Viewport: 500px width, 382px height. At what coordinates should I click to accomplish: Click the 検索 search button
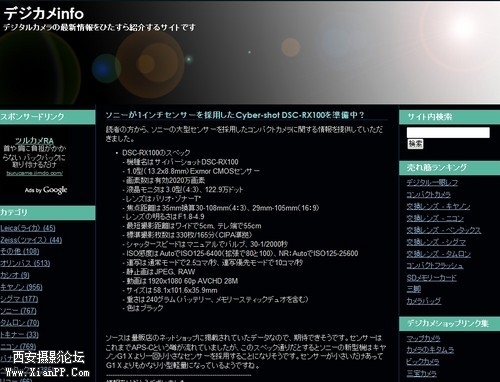pos(415,144)
